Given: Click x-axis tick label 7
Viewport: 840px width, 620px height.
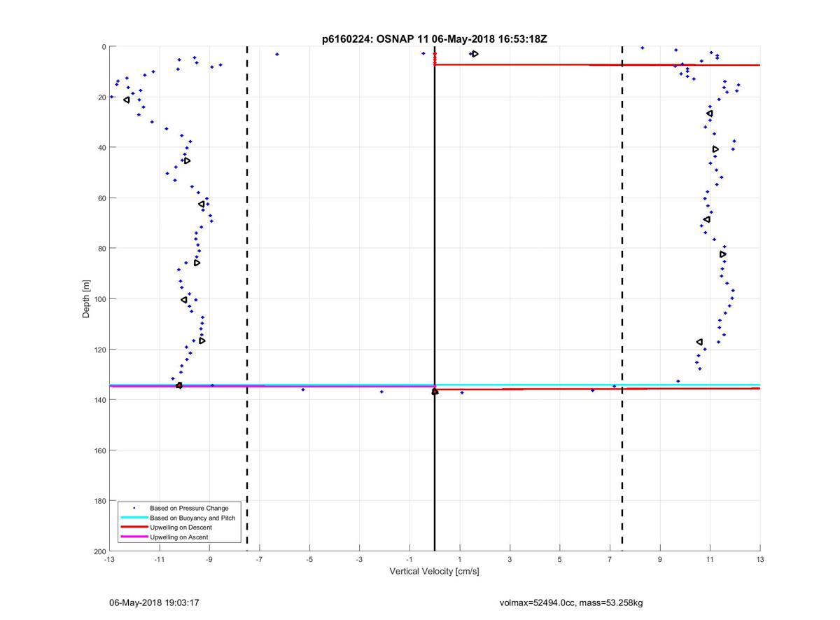Looking at the screenshot, I should (610, 560).
